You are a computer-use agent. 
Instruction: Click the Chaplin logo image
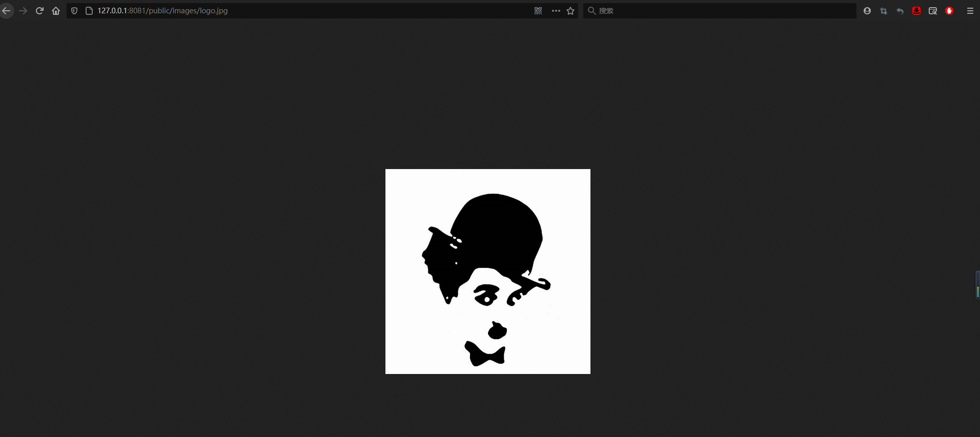(x=487, y=272)
